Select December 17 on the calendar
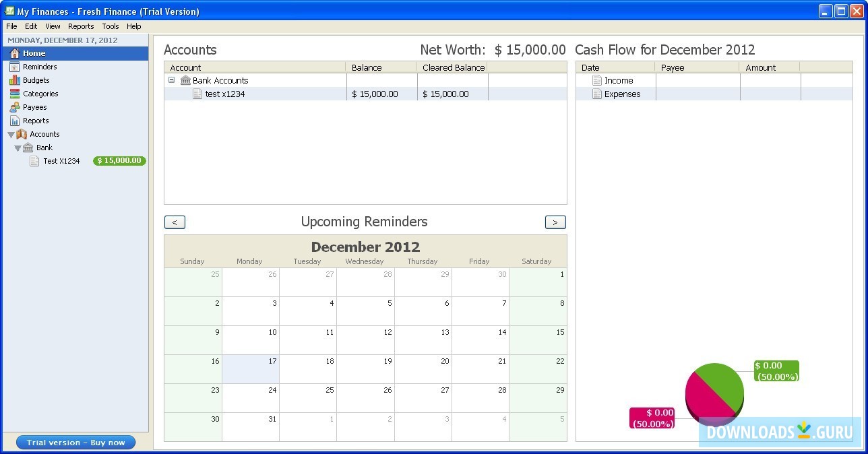 point(251,369)
